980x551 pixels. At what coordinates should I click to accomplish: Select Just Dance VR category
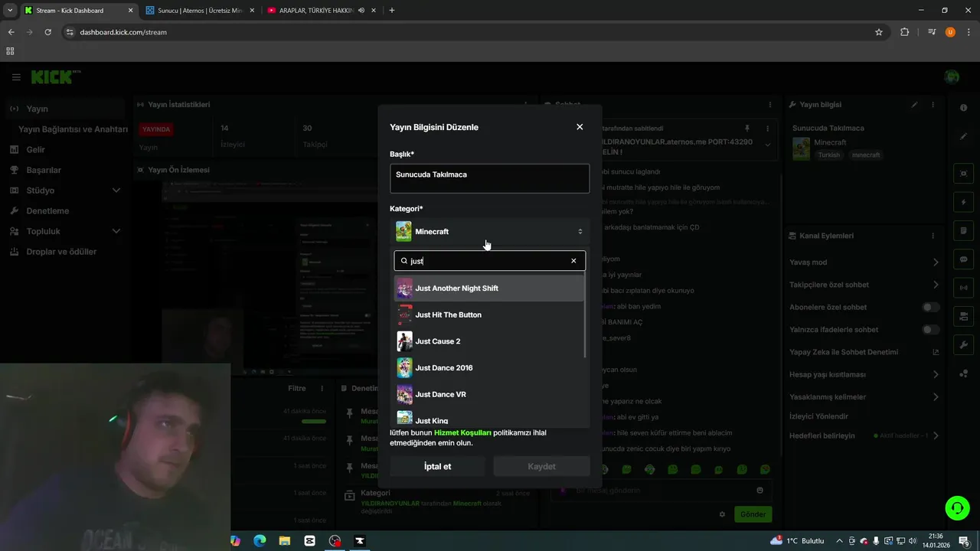click(488, 394)
